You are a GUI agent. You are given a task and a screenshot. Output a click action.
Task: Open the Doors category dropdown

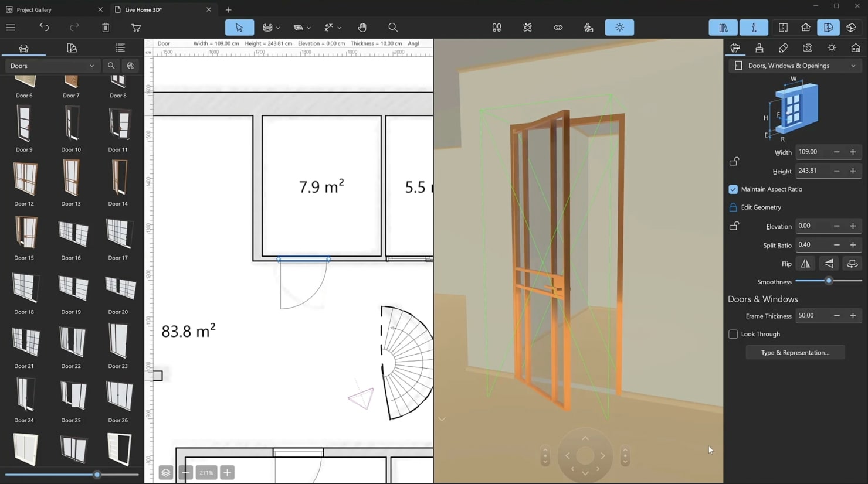point(52,66)
